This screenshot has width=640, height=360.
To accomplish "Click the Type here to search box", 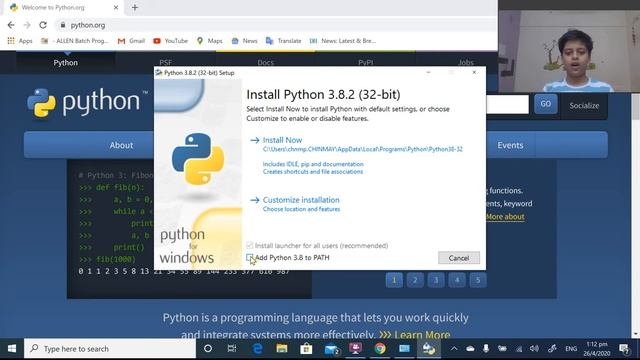I will tap(110, 349).
